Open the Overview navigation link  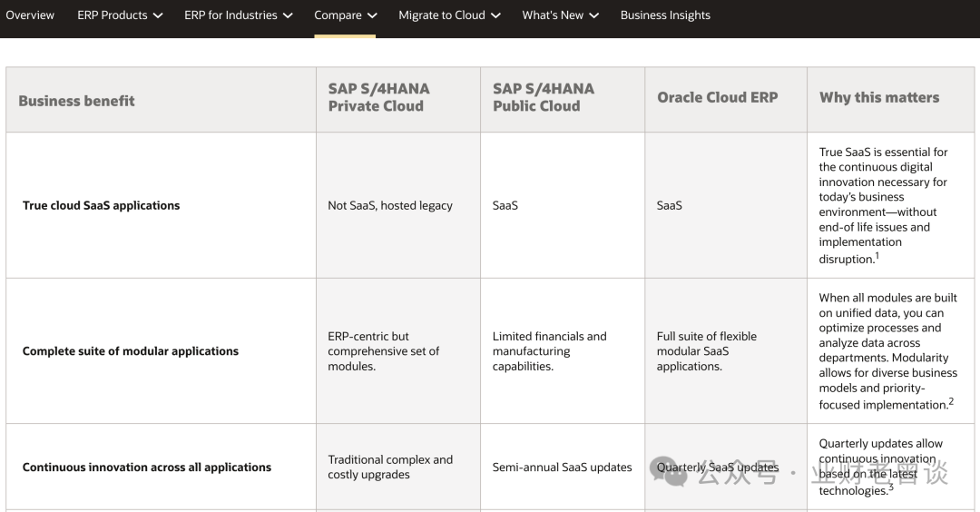pos(30,15)
